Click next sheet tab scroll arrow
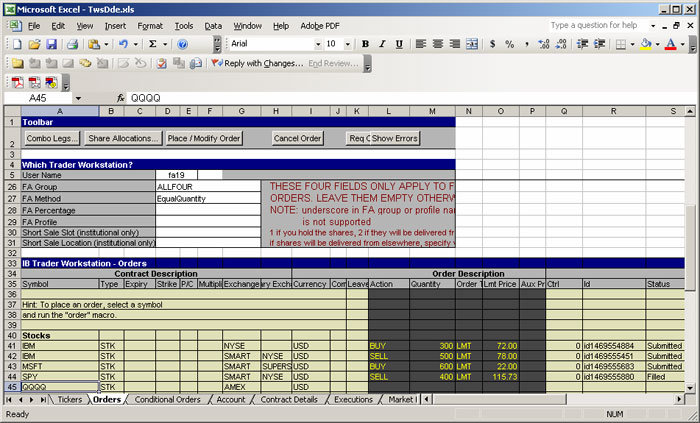The height and width of the screenshot is (423, 700). 31,399
